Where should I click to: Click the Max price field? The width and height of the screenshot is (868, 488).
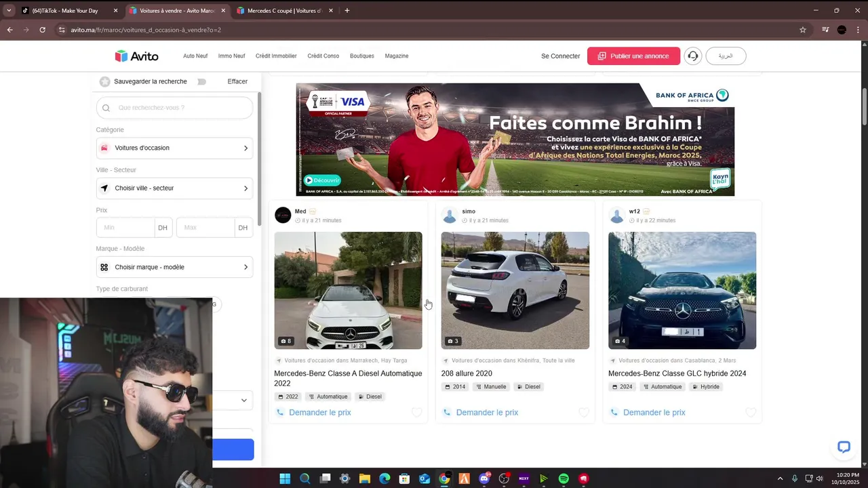tap(205, 228)
